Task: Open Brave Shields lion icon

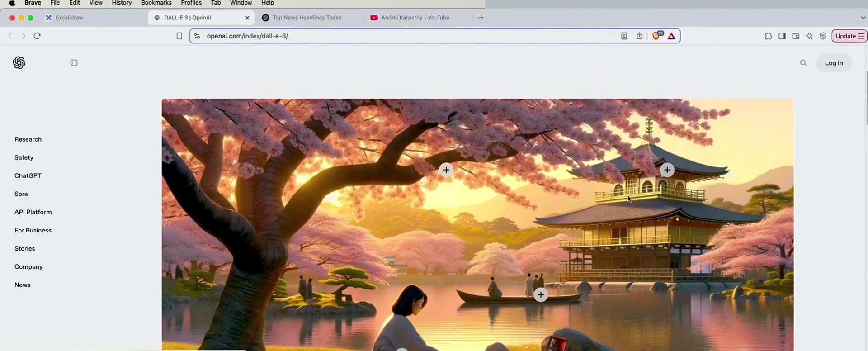Action: click(x=657, y=36)
